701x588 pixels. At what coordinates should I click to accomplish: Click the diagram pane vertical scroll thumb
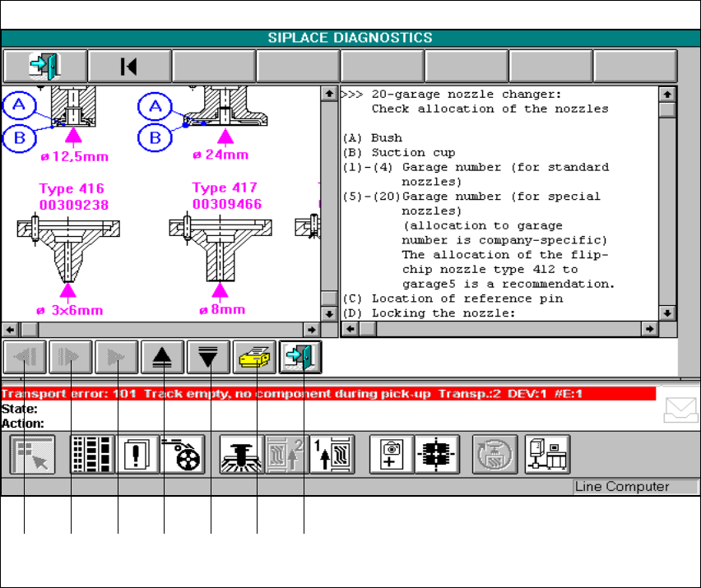329,298
